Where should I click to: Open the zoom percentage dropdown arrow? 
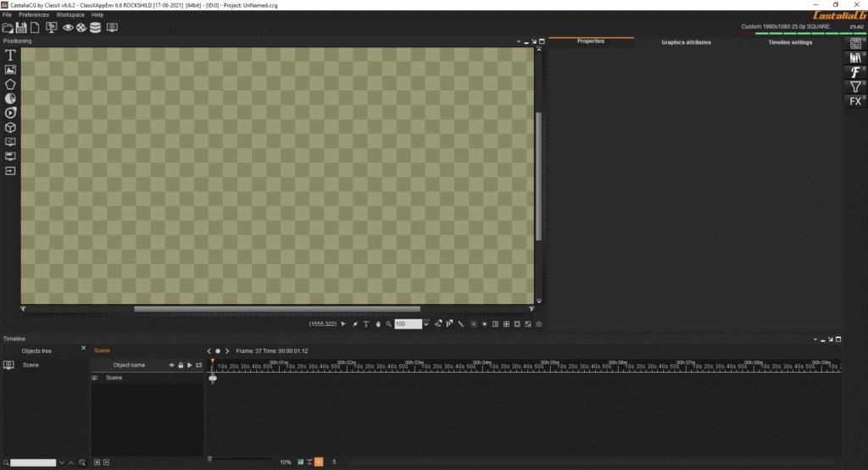pos(428,324)
